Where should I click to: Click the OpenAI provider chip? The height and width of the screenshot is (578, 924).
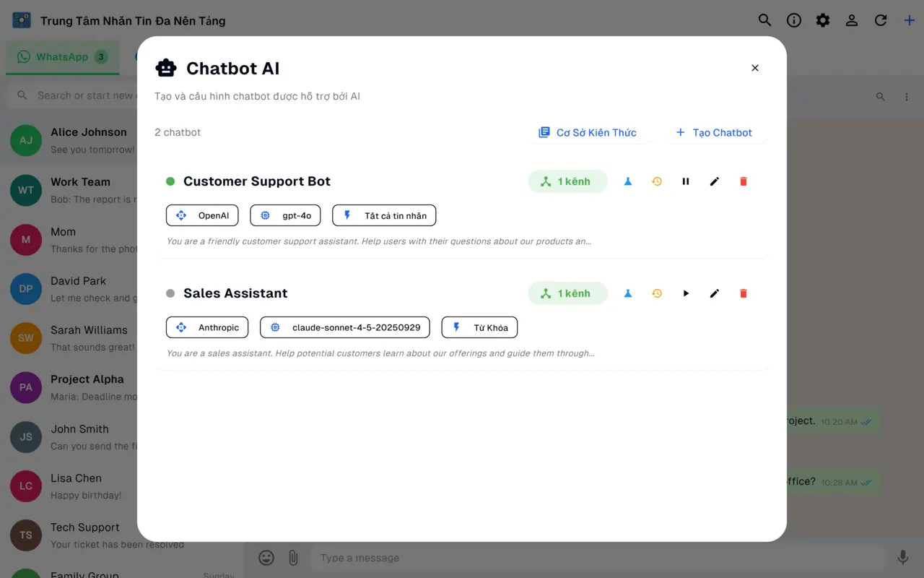coord(202,215)
